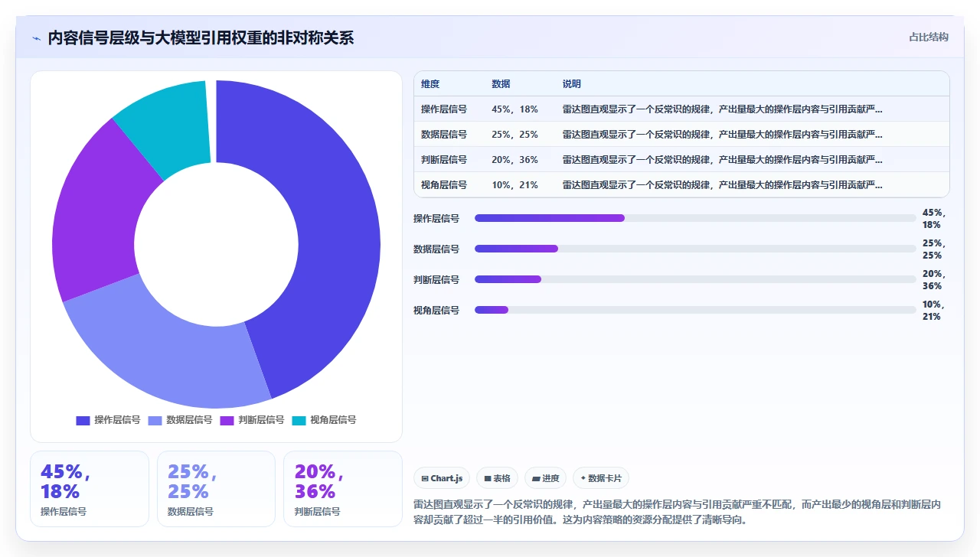Open the 20%, 36% 判断层信号 data card
The image size is (980, 557).
[x=343, y=489]
